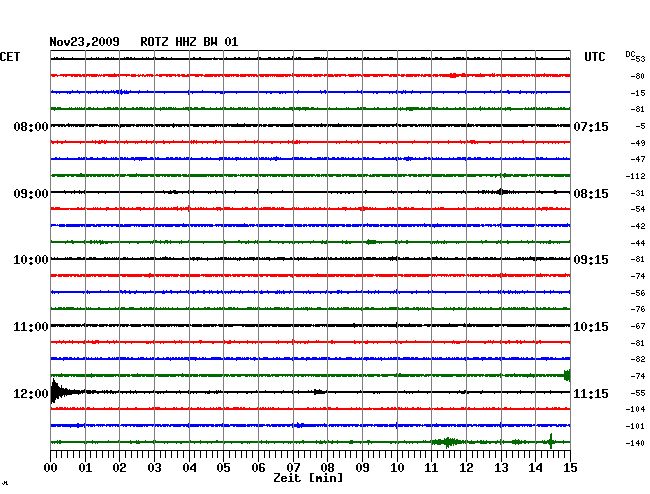Click the UTC timezone label
The height and width of the screenshot is (494, 650).
(x=594, y=57)
